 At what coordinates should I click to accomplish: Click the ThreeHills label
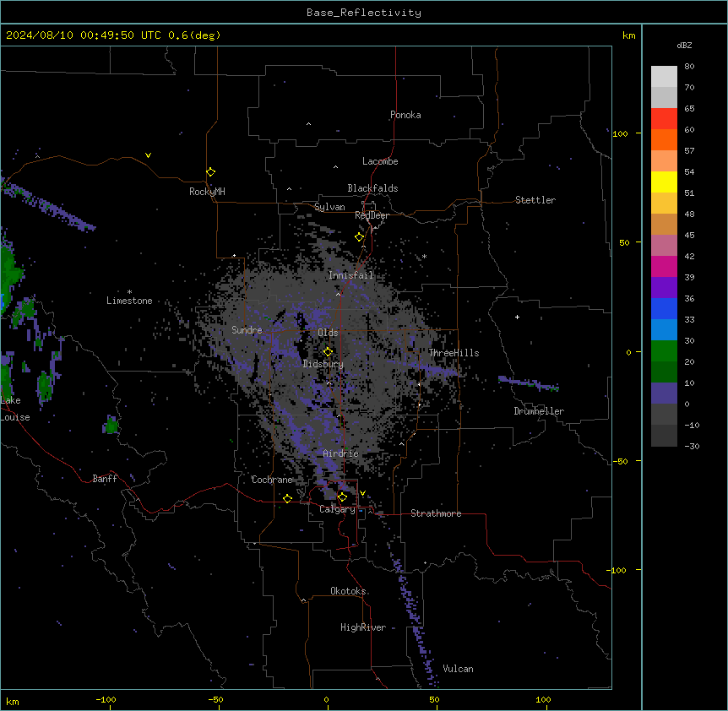pos(454,353)
